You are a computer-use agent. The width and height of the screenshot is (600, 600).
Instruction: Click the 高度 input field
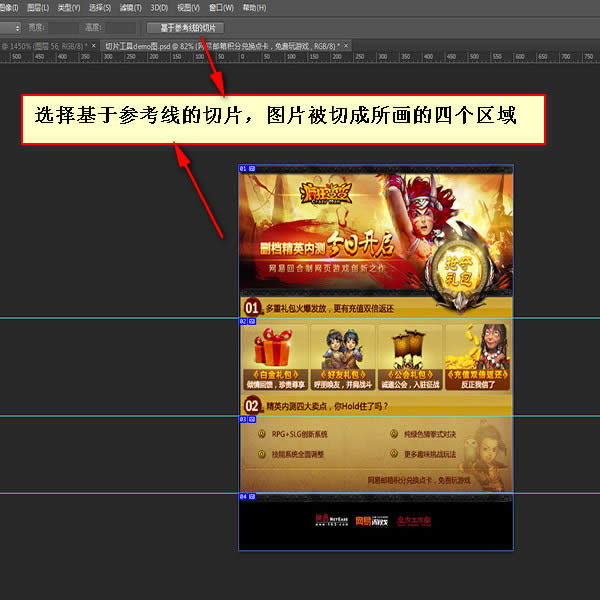pyautogui.click(x=120, y=27)
